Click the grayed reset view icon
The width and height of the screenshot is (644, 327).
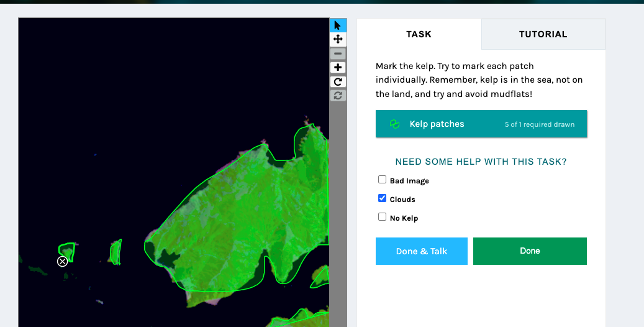coord(338,95)
